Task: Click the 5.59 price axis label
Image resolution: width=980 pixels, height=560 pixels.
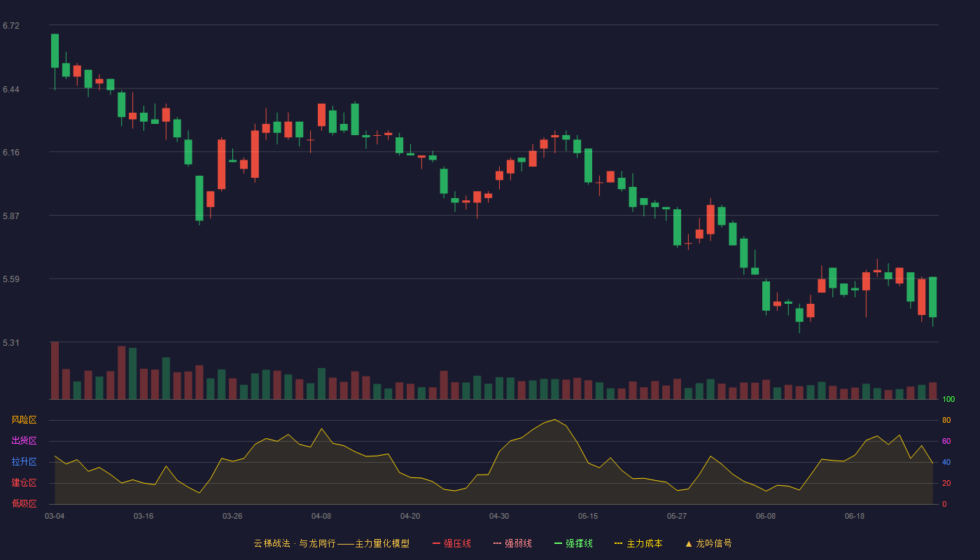Action: [x=11, y=279]
